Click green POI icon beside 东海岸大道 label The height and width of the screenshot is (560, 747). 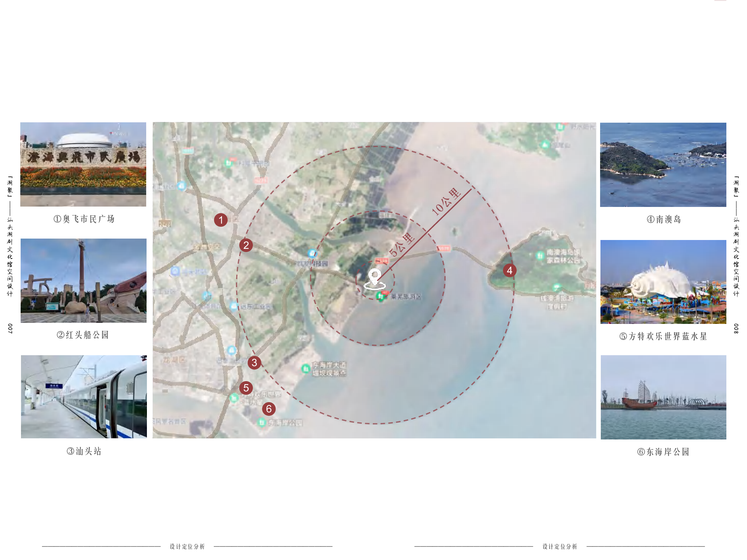(306, 368)
